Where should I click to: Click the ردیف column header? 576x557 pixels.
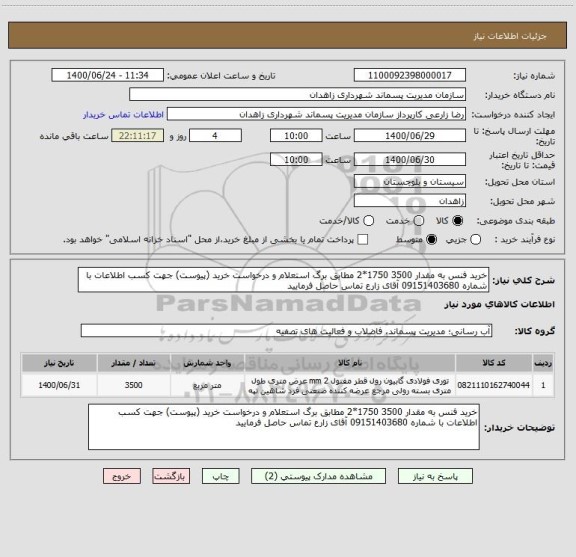click(x=543, y=363)
